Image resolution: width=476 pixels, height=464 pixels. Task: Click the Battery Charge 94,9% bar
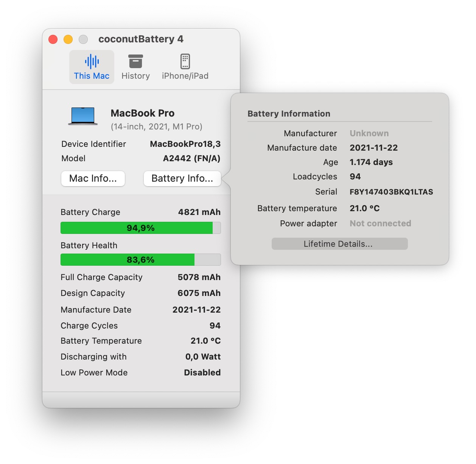(140, 228)
